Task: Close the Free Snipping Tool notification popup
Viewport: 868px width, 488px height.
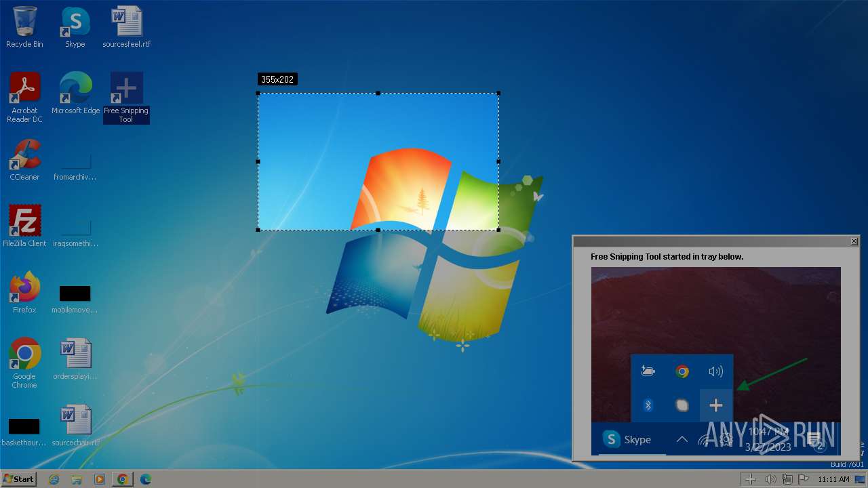Action: point(854,241)
